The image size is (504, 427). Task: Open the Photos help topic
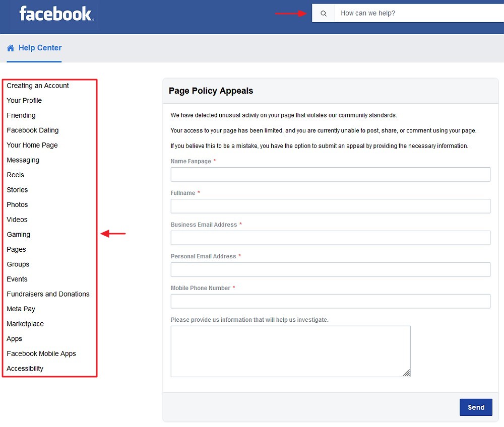tap(17, 204)
